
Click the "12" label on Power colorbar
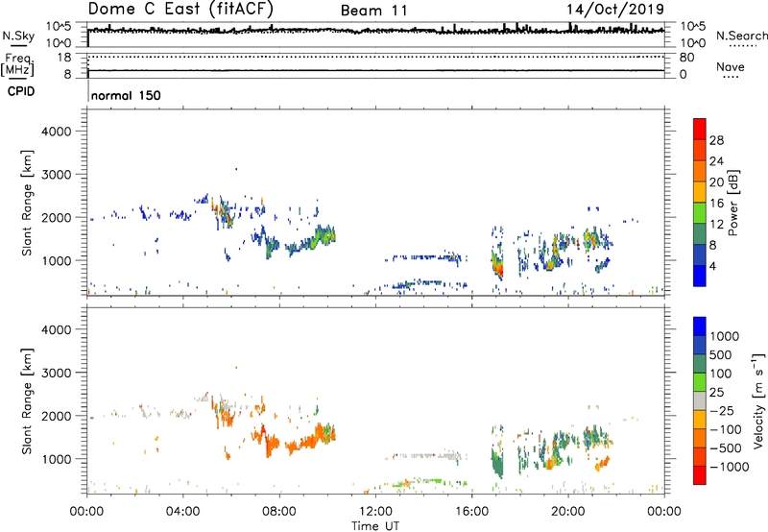[x=716, y=225]
